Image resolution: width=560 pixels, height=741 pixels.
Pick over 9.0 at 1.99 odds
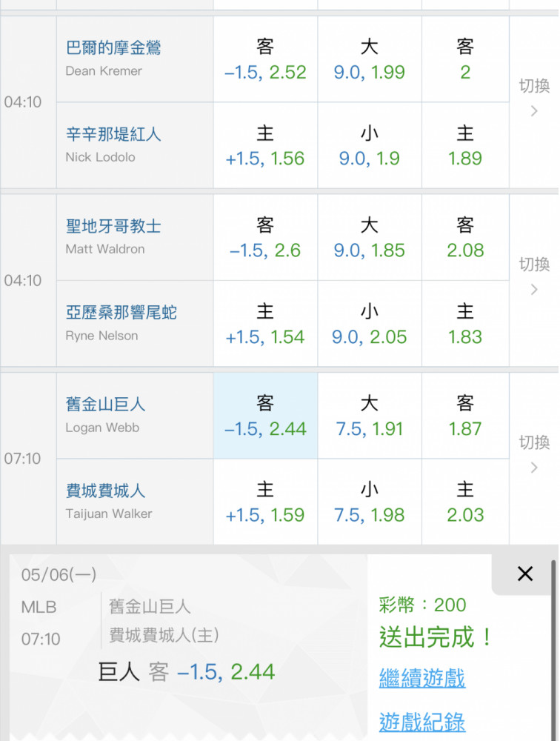[x=369, y=59]
